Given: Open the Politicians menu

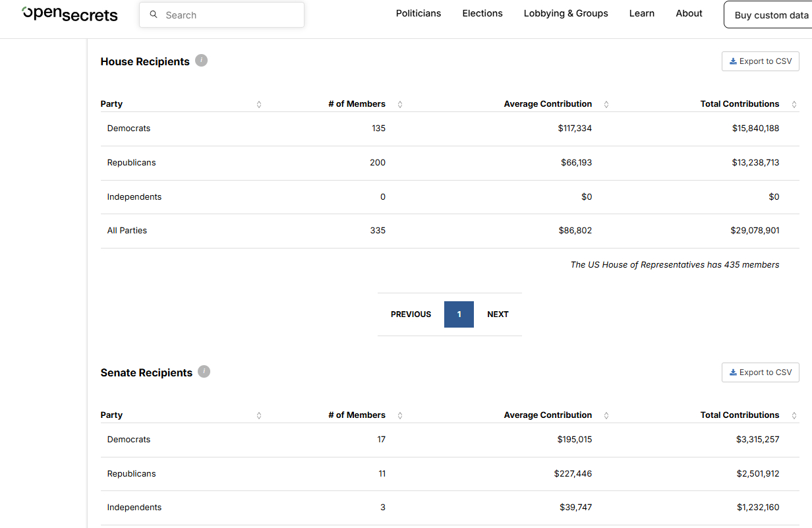Looking at the screenshot, I should [419, 13].
